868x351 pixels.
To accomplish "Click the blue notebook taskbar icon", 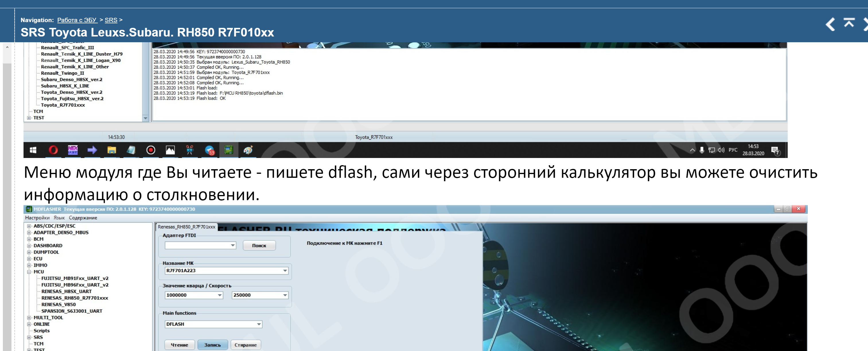I will [x=131, y=150].
